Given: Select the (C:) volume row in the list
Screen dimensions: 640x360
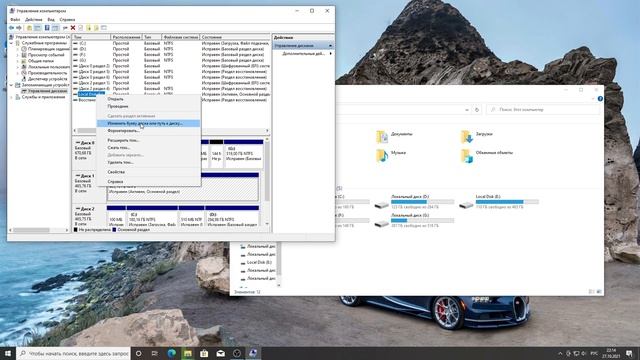Looking at the screenshot, I should [171, 43].
